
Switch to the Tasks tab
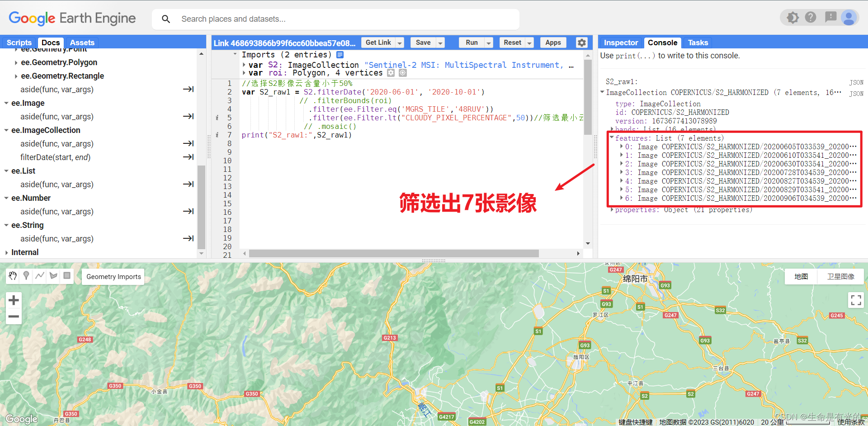coord(698,43)
